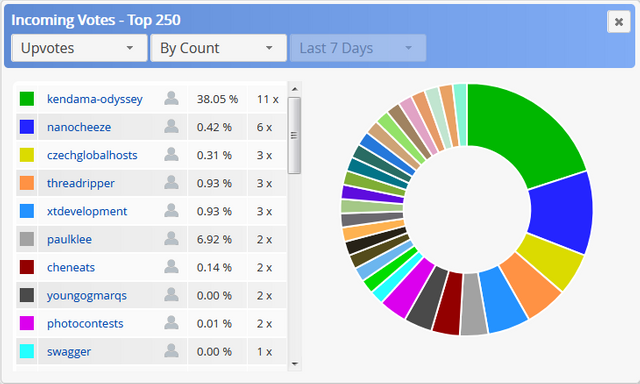Click the 38.05 % value for kendama-odyssey
Viewport: 640px width, 384px height.
[217, 99]
